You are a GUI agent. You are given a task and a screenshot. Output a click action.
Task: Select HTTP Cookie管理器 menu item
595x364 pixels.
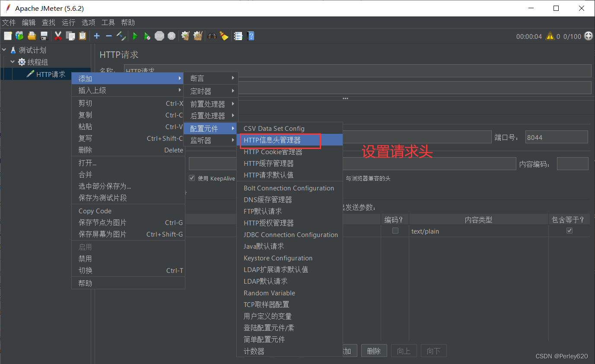pyautogui.click(x=290, y=152)
